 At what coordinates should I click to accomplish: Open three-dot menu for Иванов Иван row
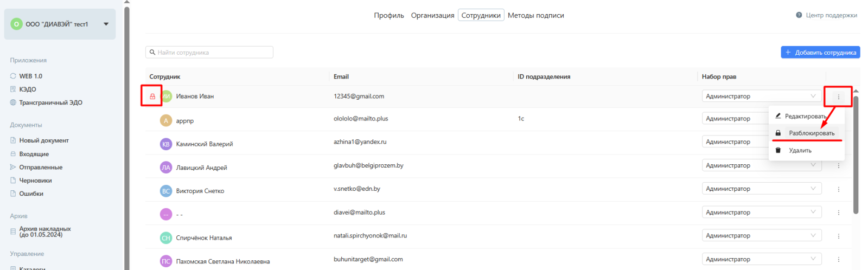click(x=838, y=97)
